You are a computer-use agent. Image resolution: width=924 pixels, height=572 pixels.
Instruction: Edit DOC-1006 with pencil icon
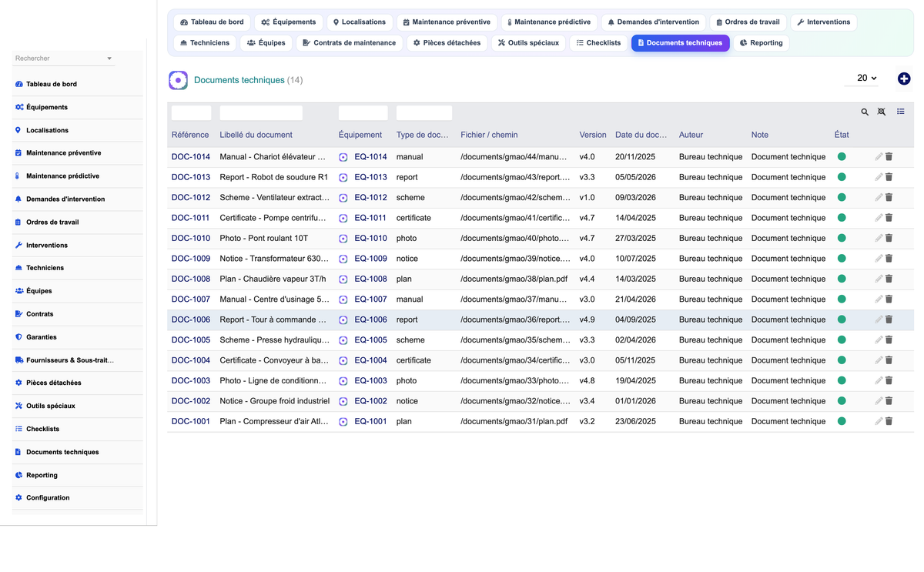879,319
